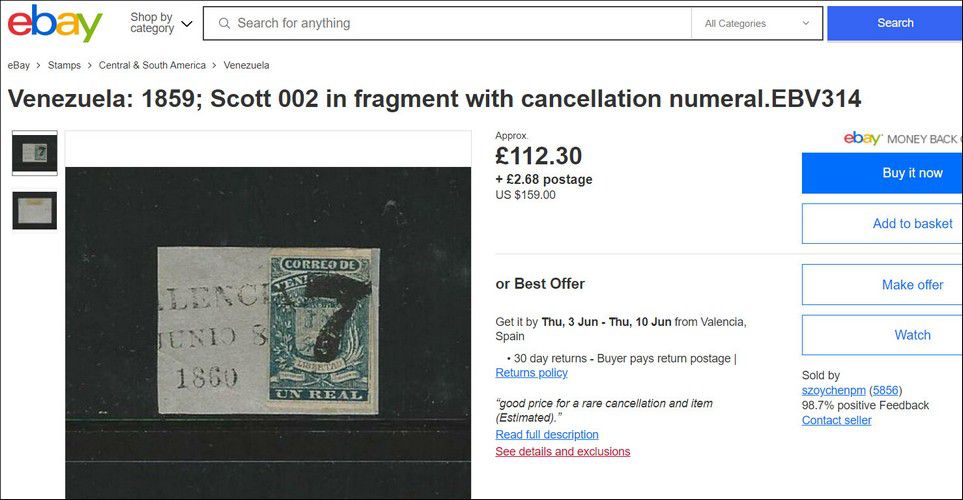963x500 pixels.
Task: Click Add to basket
Action: [882, 224]
